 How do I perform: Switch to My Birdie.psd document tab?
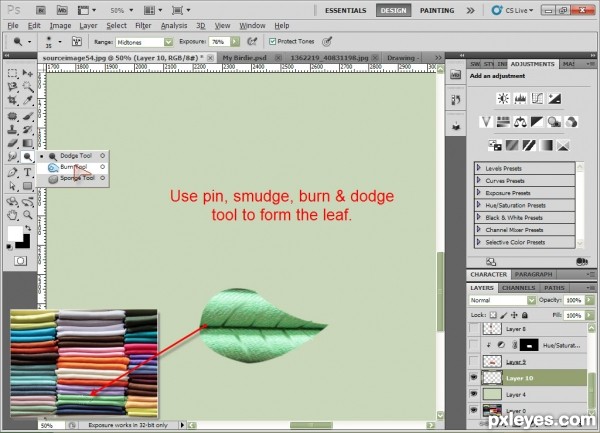tap(244, 58)
